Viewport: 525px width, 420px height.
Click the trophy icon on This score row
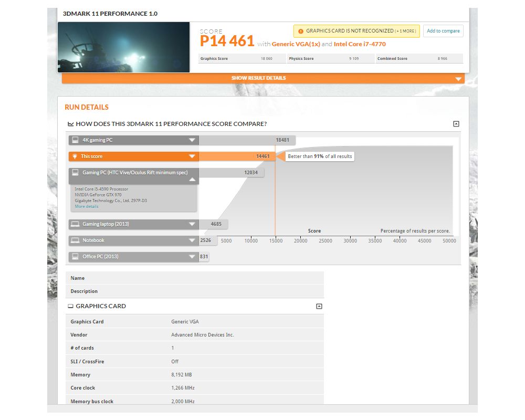tap(75, 156)
